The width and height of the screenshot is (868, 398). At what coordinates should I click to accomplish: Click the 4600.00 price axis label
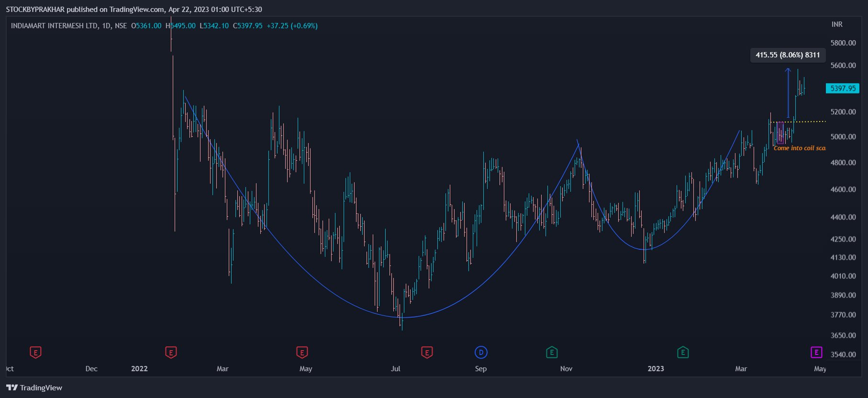(x=843, y=189)
